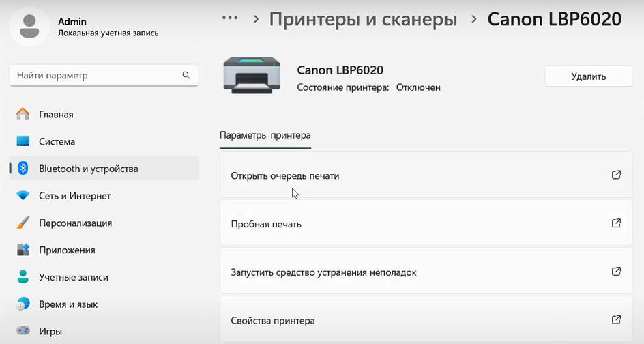Click Canon LBP6020 name beside printer image
Image resolution: width=644 pixels, height=344 pixels.
tap(340, 70)
